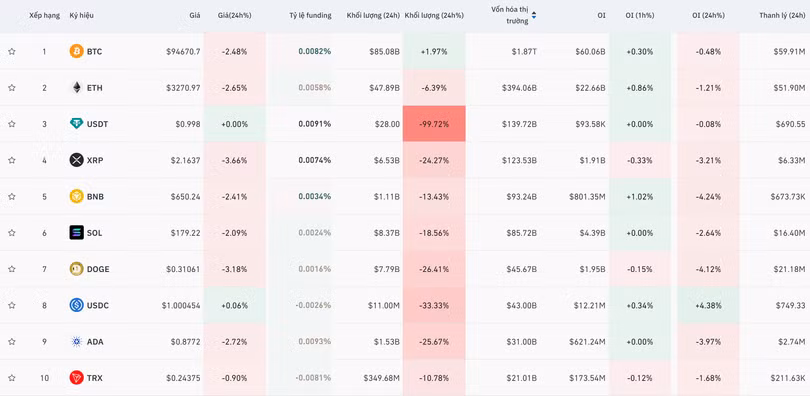Click the XRP coin icon
Viewport: 810px width, 396px height.
(x=76, y=160)
